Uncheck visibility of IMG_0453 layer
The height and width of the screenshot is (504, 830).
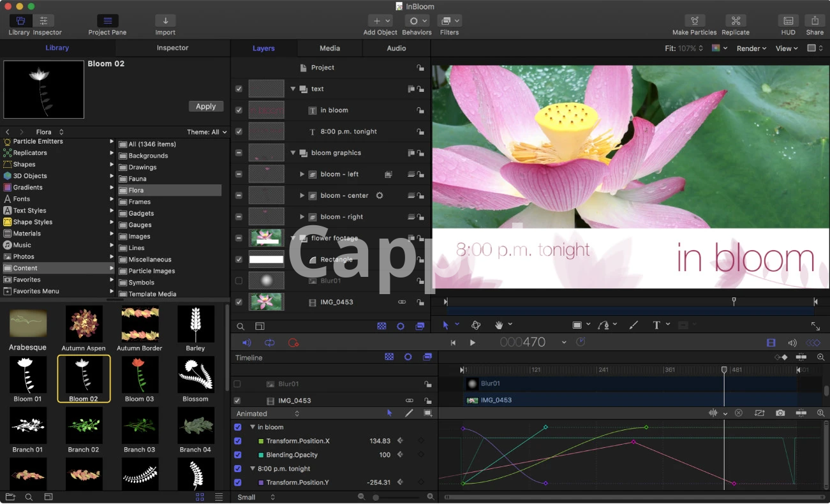coord(239,302)
